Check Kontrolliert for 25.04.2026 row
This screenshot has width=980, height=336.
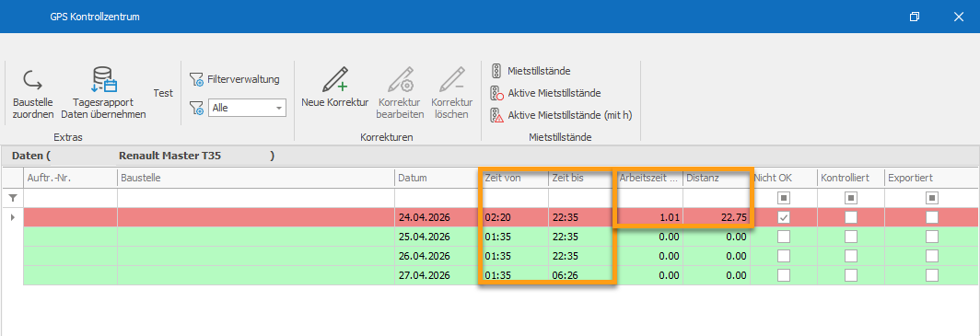pyautogui.click(x=851, y=237)
